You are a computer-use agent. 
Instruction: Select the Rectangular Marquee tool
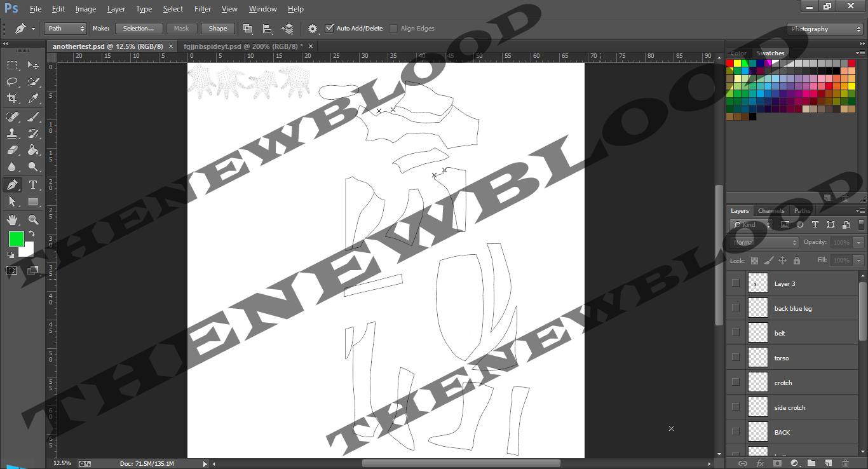click(x=12, y=65)
